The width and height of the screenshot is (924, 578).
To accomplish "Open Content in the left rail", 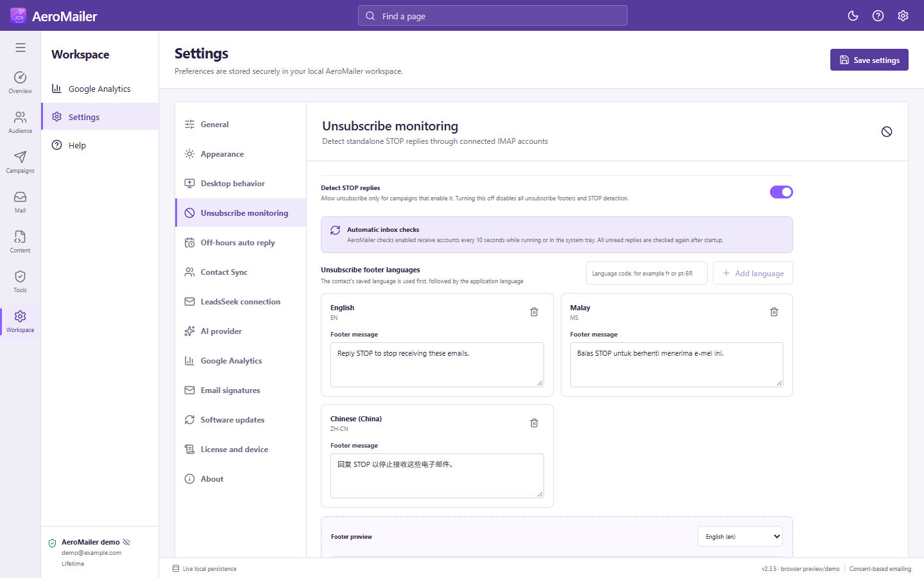I will (x=21, y=242).
